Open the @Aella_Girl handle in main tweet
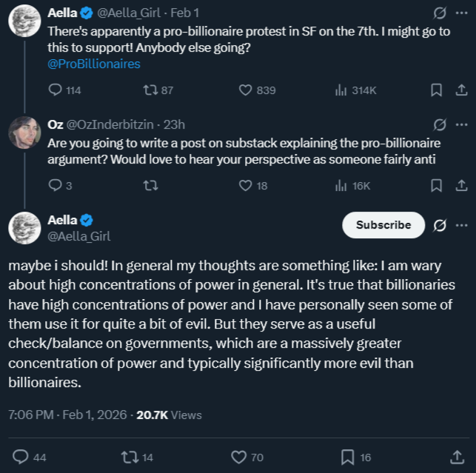This screenshot has width=476, height=473. [x=79, y=236]
